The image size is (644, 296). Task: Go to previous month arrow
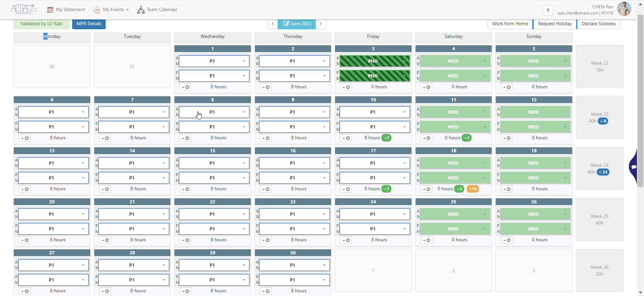point(273,24)
